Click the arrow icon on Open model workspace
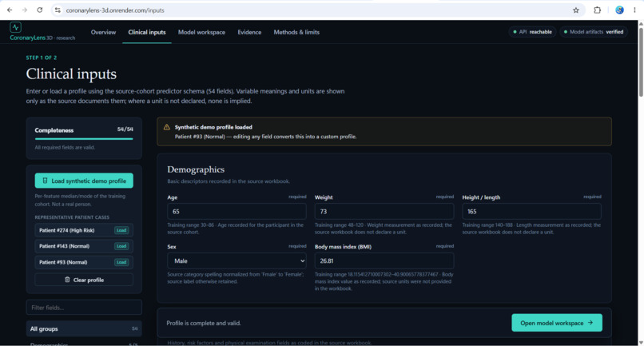644x346 pixels. pyautogui.click(x=590, y=323)
